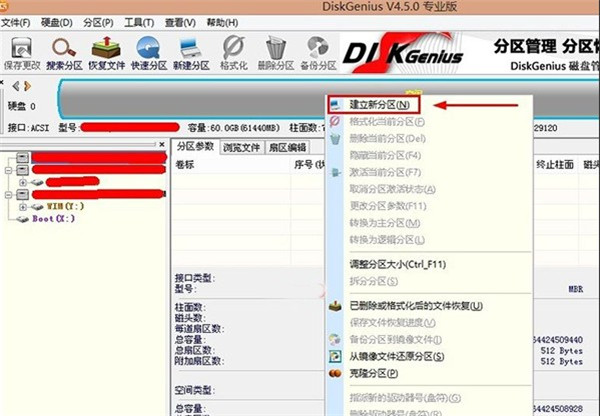Click New Partition (新建分区) toolbar icon
This screenshot has width=600, height=416.
point(191,54)
